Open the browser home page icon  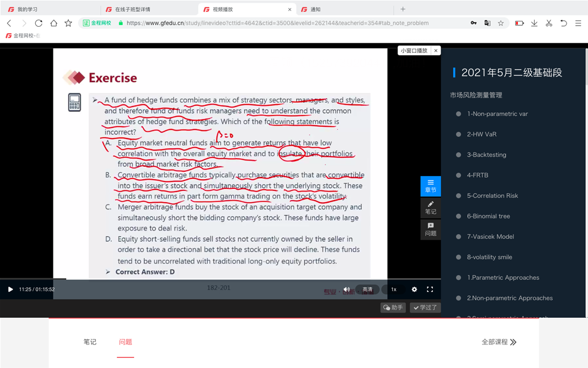[53, 23]
